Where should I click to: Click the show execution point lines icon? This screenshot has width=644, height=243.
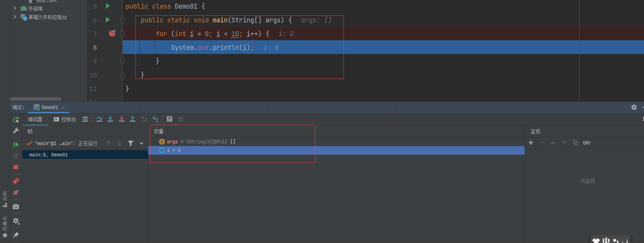click(x=85, y=119)
